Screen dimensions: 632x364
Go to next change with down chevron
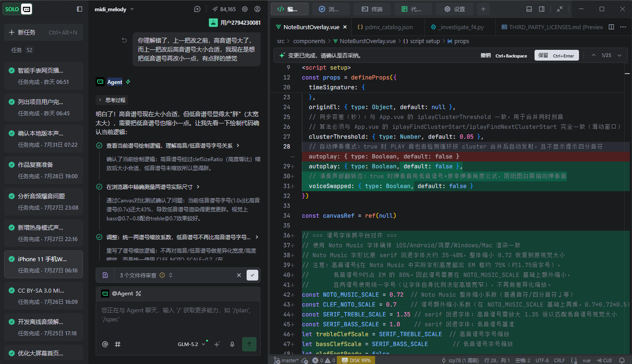(x=619, y=56)
